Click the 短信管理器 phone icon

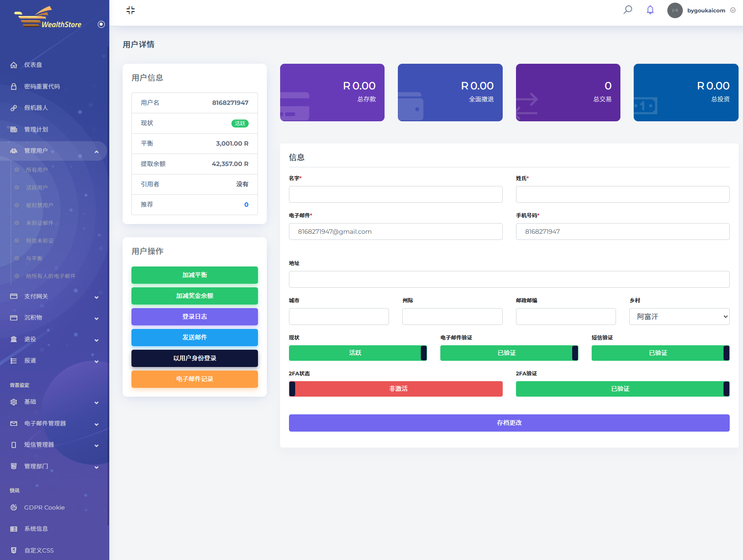14,445
